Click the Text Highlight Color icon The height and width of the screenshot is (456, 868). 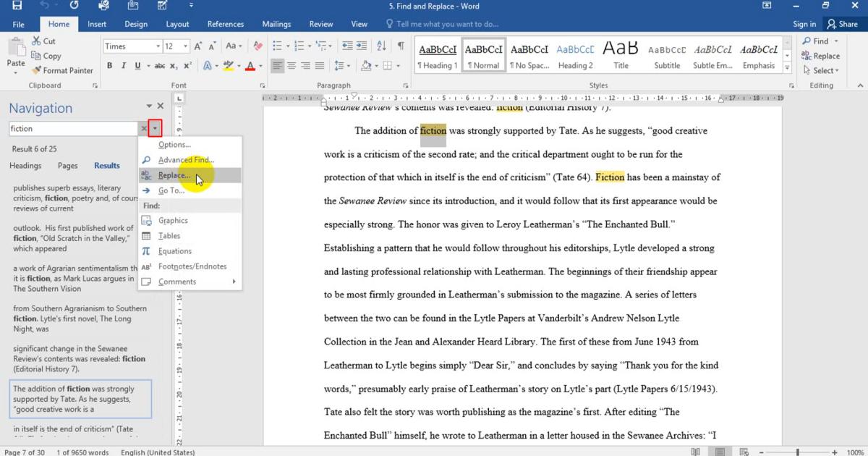(x=229, y=66)
